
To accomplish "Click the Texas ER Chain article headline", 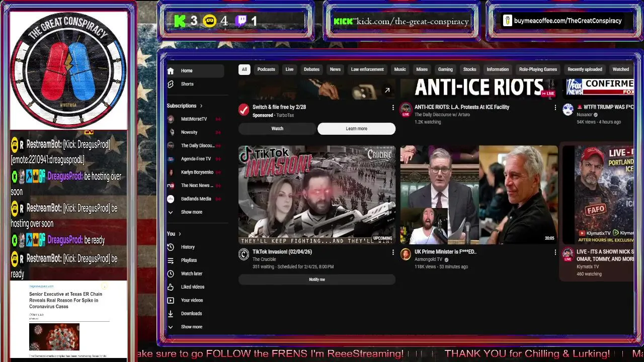I will [x=65, y=300].
